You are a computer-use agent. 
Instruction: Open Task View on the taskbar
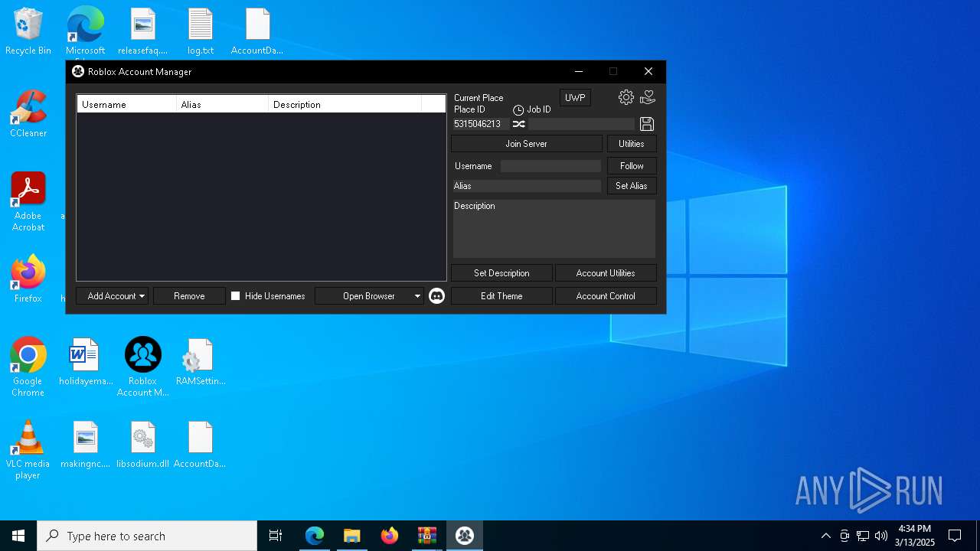pos(276,536)
